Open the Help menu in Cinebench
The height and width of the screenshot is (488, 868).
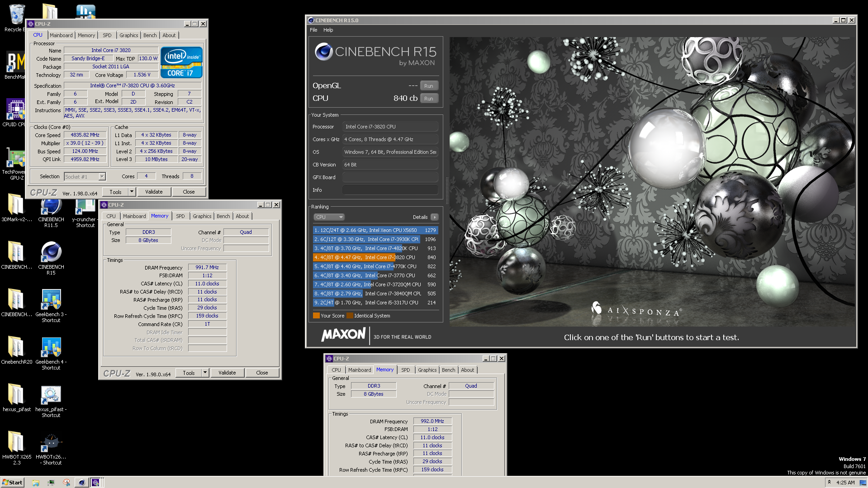pyautogui.click(x=328, y=30)
